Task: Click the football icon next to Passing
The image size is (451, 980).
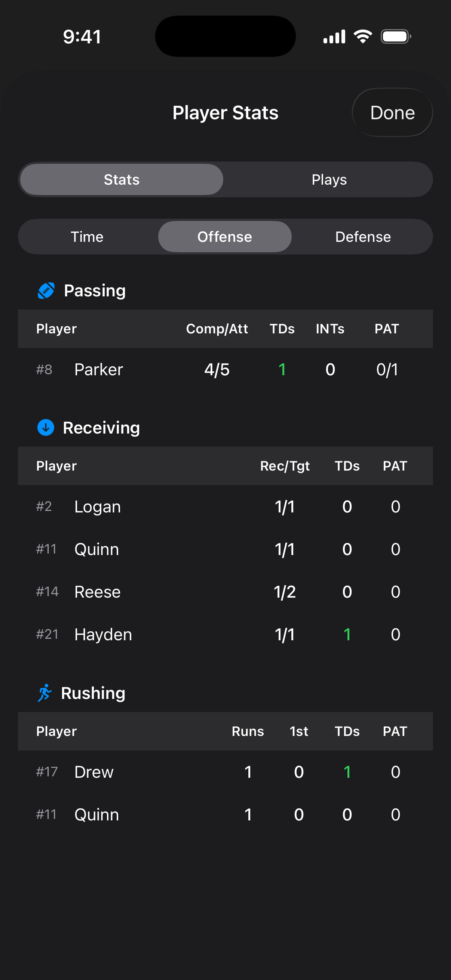Action: pyautogui.click(x=46, y=290)
